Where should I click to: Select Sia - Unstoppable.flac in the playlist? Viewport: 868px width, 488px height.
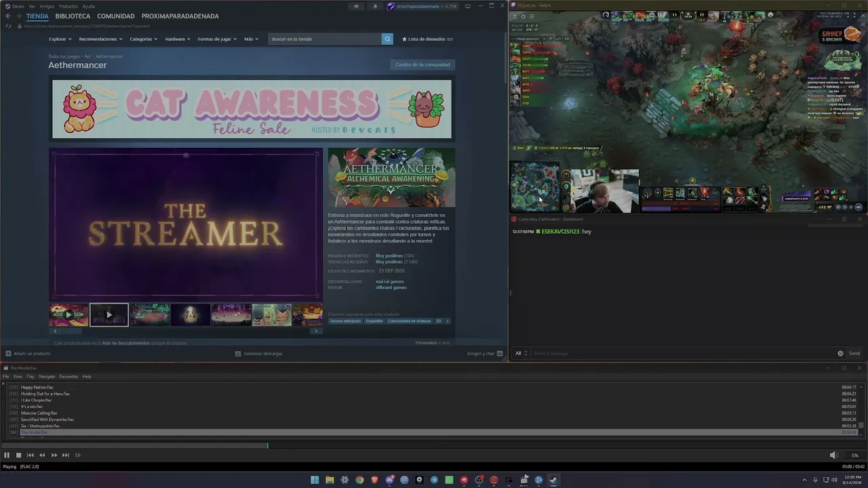(41, 426)
